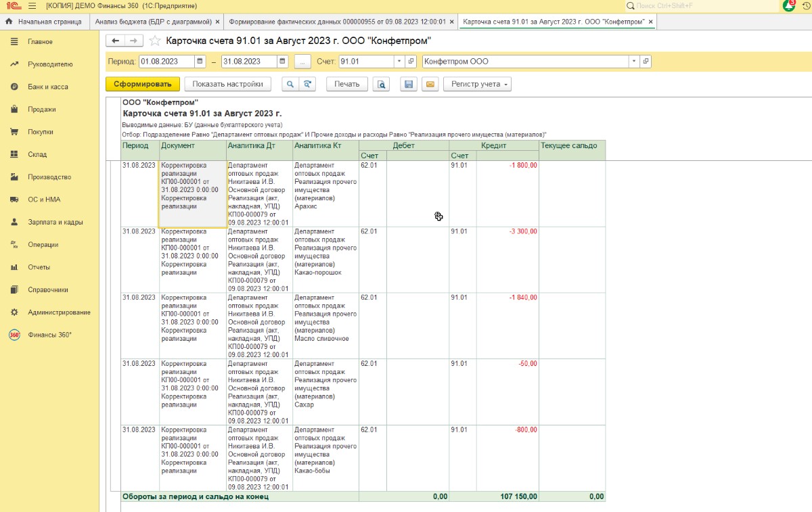Send the report by email envelope icon
The height and width of the screenshot is (512, 812).
pos(430,85)
